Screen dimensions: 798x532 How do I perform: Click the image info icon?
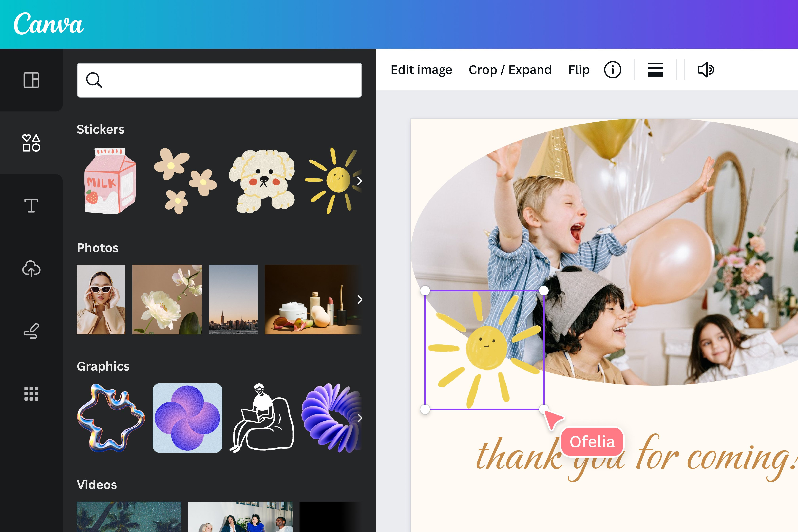pyautogui.click(x=612, y=70)
